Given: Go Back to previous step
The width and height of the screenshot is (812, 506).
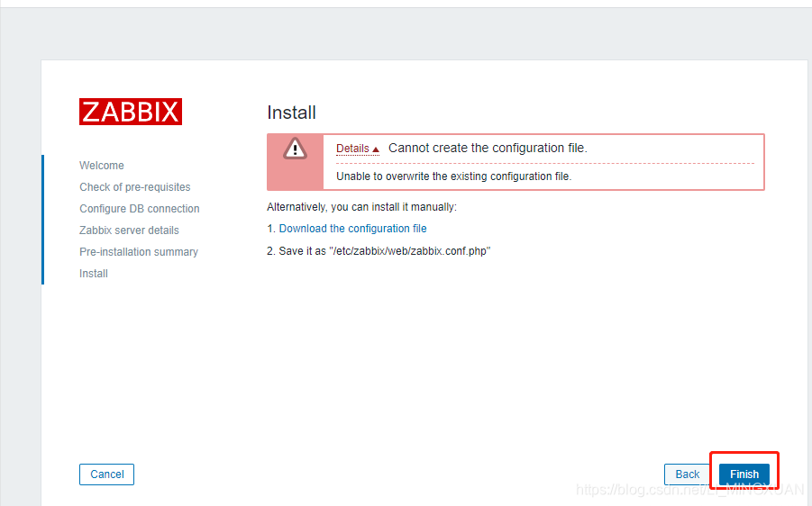Looking at the screenshot, I should point(688,474).
